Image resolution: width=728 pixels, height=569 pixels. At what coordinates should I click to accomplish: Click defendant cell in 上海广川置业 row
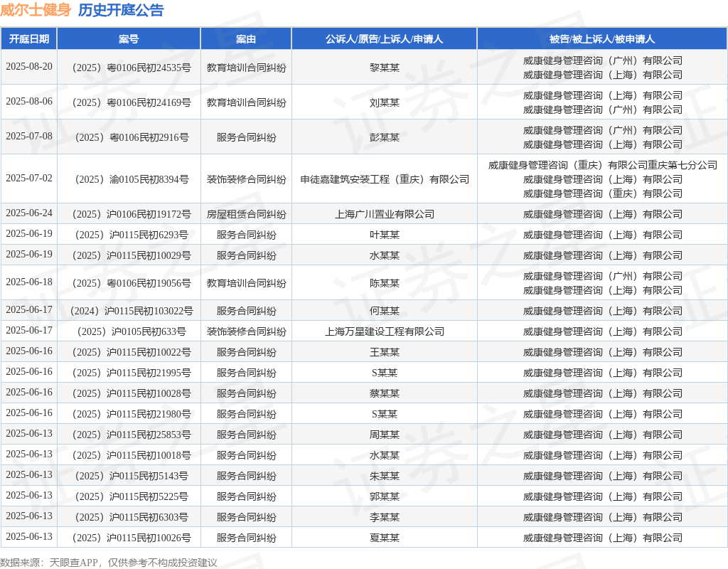(603, 214)
